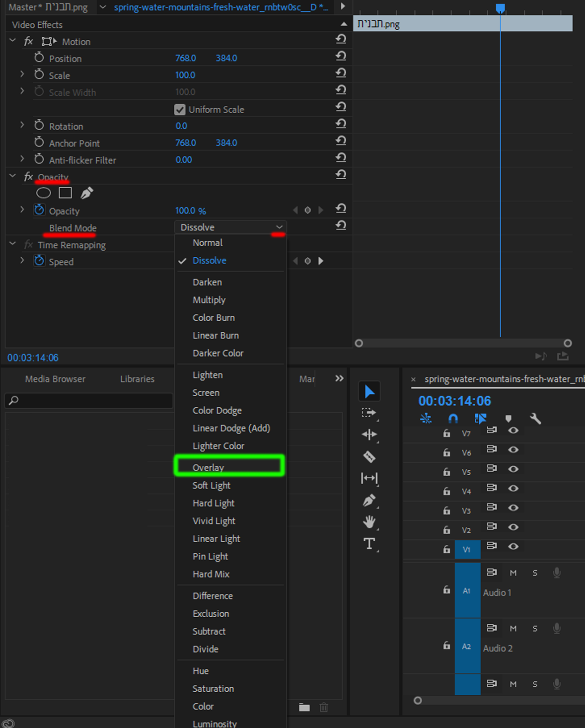Expand the Scale property
The image size is (585, 728).
(22, 74)
